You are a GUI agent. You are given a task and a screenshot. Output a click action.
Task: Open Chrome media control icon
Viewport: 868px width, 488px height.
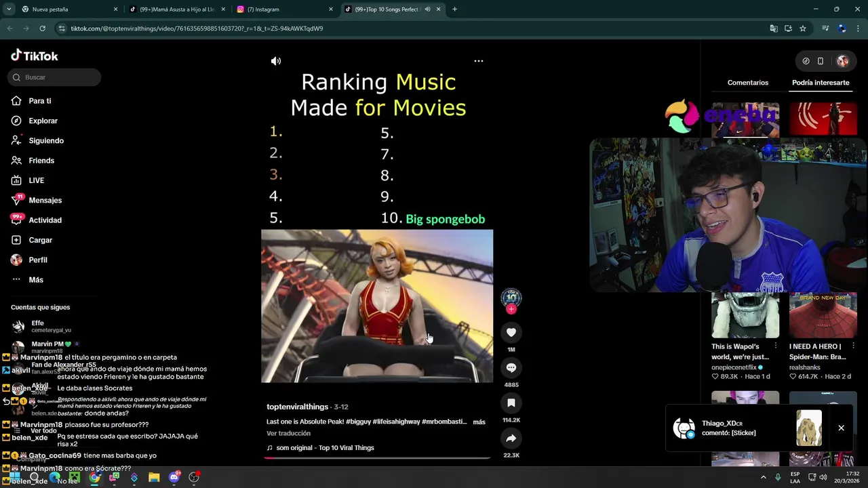pyautogui.click(x=825, y=28)
